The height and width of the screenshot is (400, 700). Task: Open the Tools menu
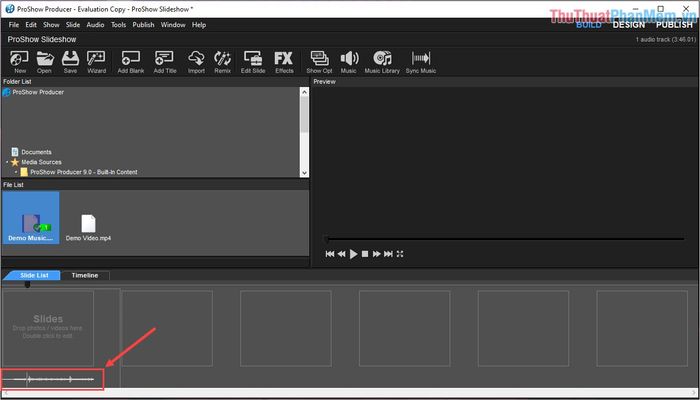(118, 25)
